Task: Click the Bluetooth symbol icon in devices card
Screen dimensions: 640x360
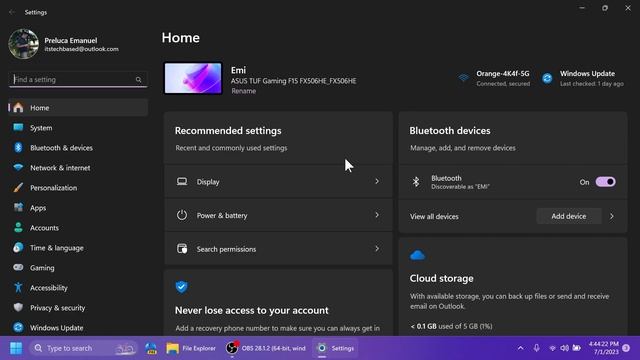Action: [x=416, y=182]
